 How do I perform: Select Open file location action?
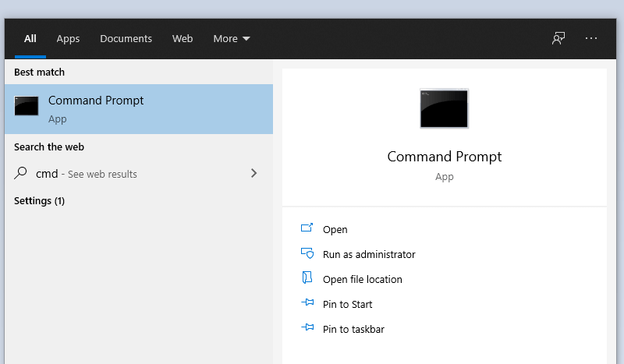[362, 279]
